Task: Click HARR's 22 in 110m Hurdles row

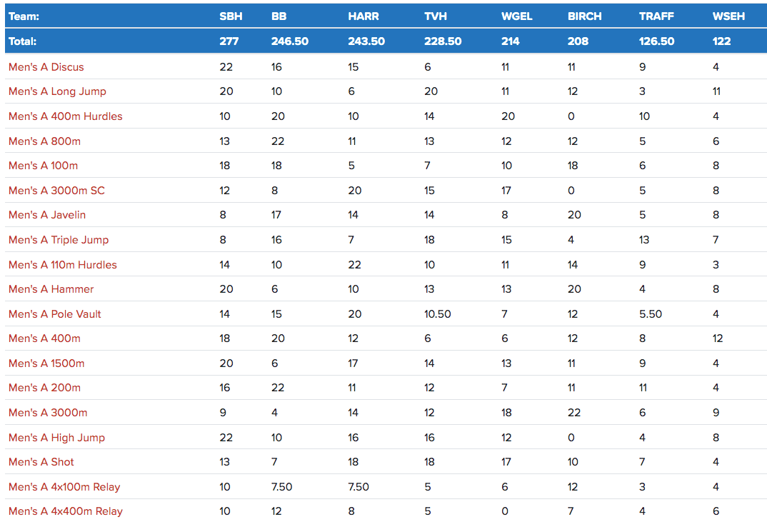Action: click(x=355, y=265)
